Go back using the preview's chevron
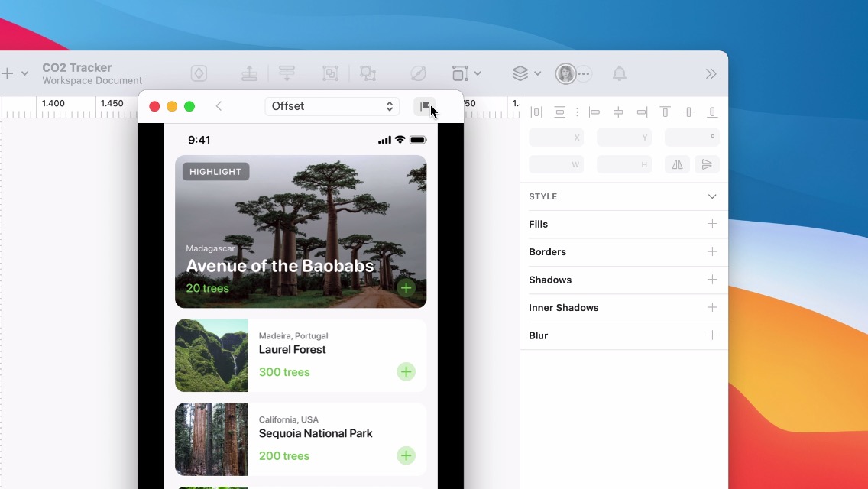 (x=219, y=106)
